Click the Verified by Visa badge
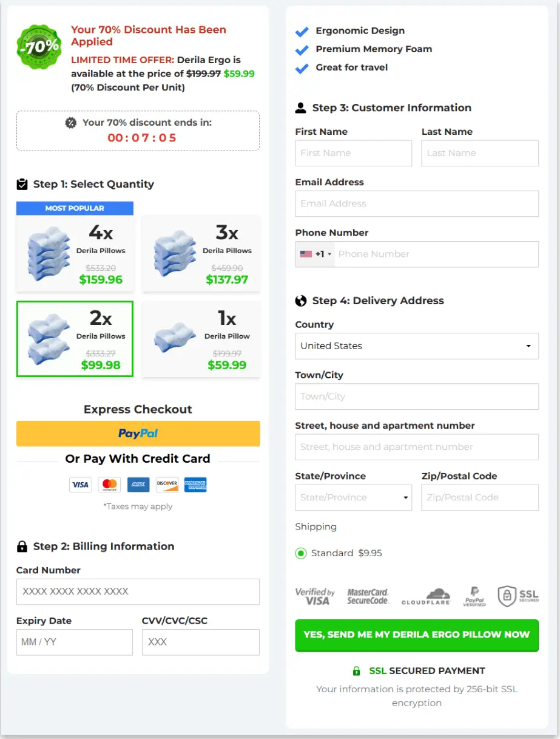 (315, 596)
